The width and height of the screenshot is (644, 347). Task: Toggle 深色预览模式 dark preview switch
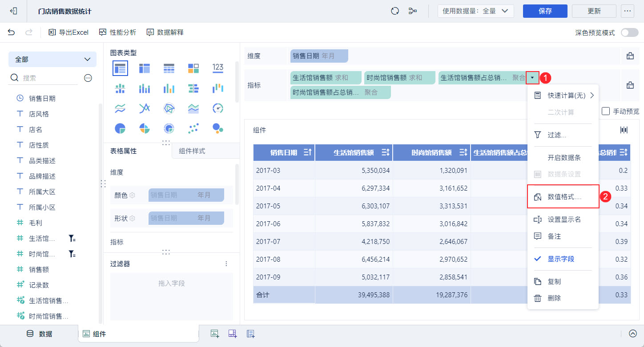point(629,32)
